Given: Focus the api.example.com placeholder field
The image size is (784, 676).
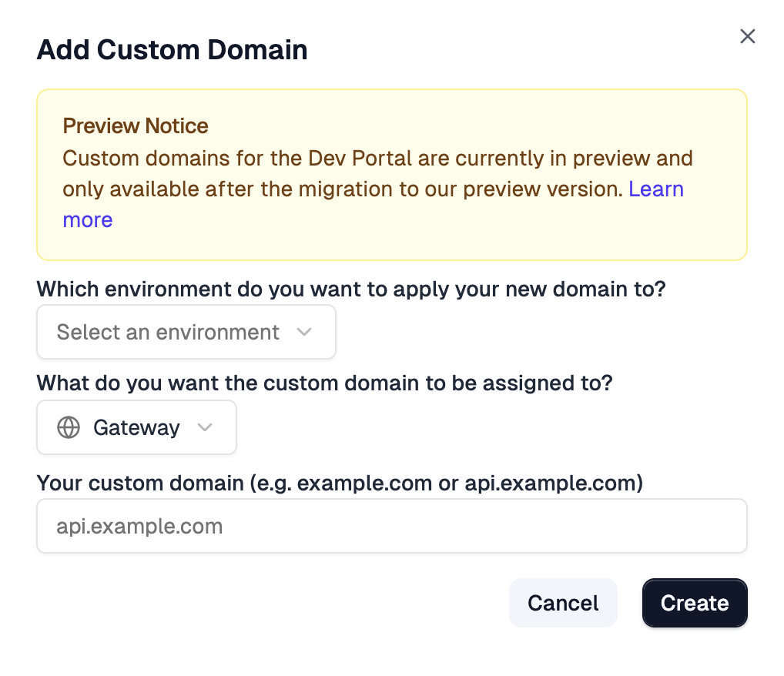Looking at the screenshot, I should (x=391, y=526).
